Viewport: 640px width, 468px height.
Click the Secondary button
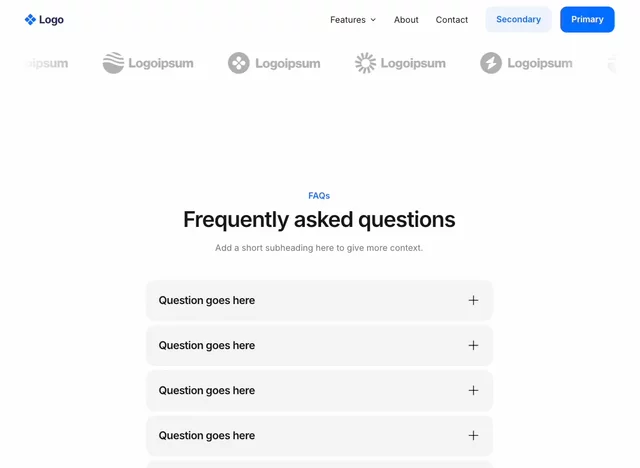click(x=518, y=19)
